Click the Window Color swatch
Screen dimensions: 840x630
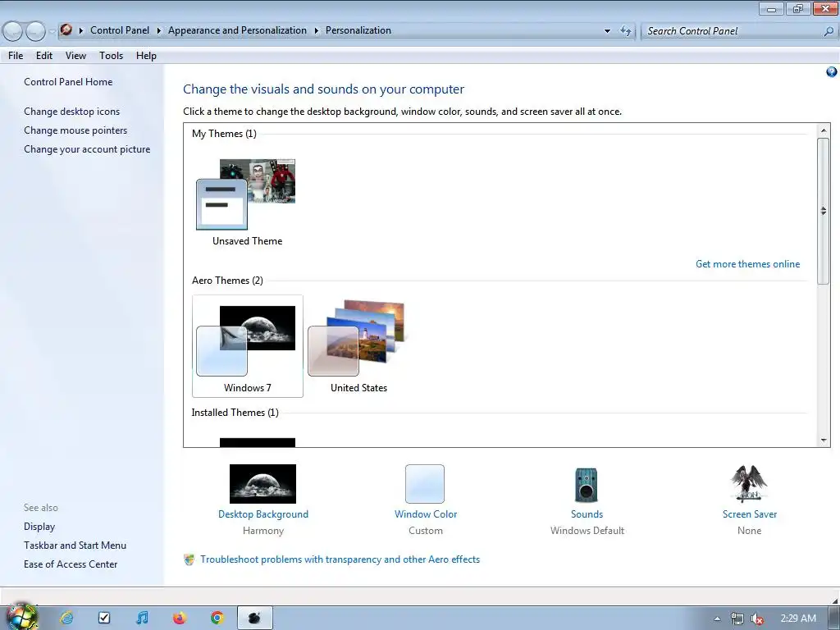pyautogui.click(x=425, y=484)
